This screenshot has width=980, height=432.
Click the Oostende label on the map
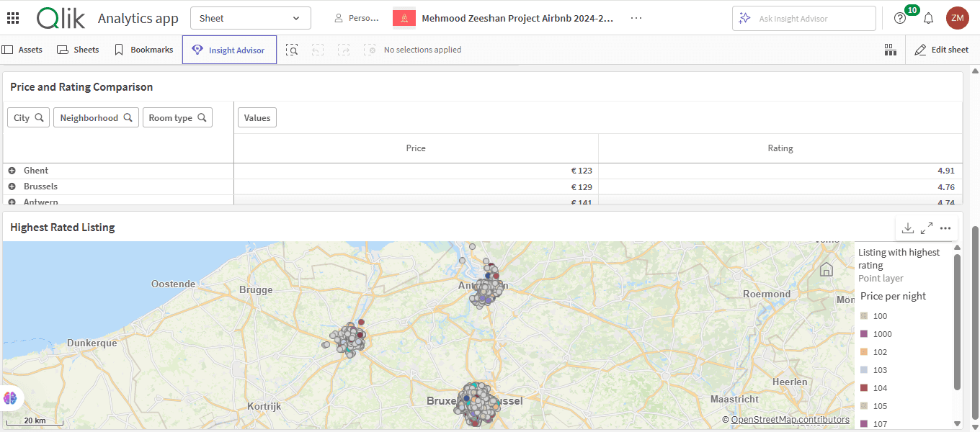pos(173,284)
